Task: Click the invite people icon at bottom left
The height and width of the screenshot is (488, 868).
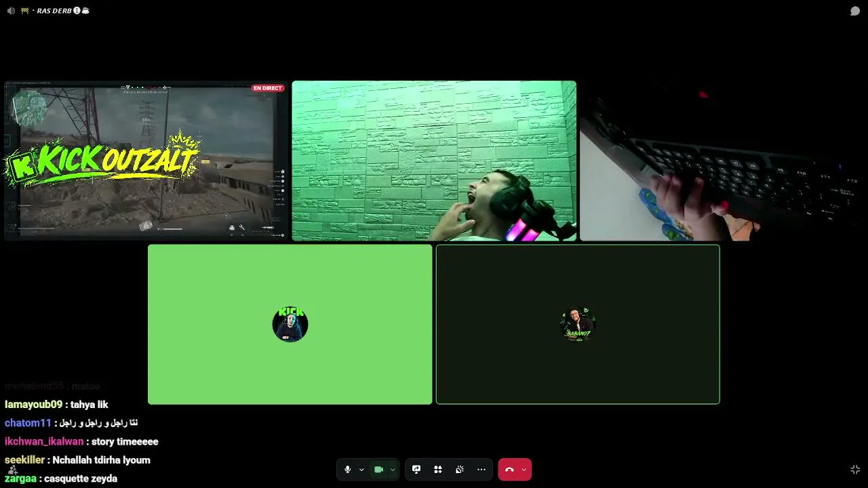Action: pos(12,470)
